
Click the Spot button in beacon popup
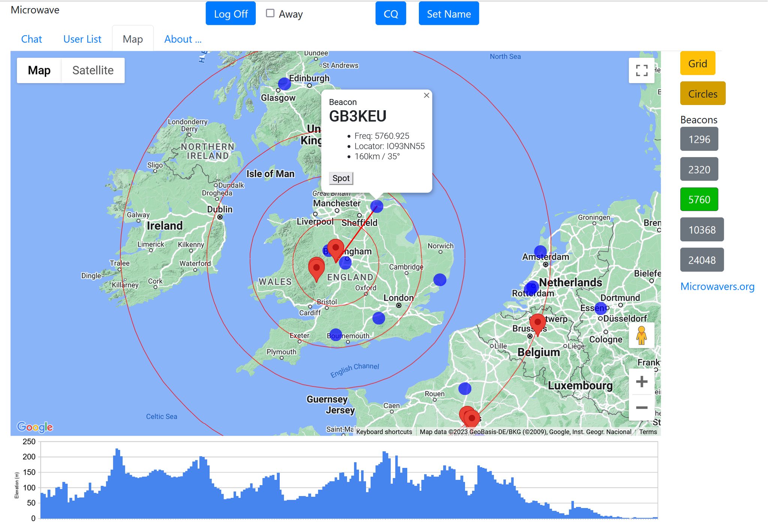pos(341,178)
